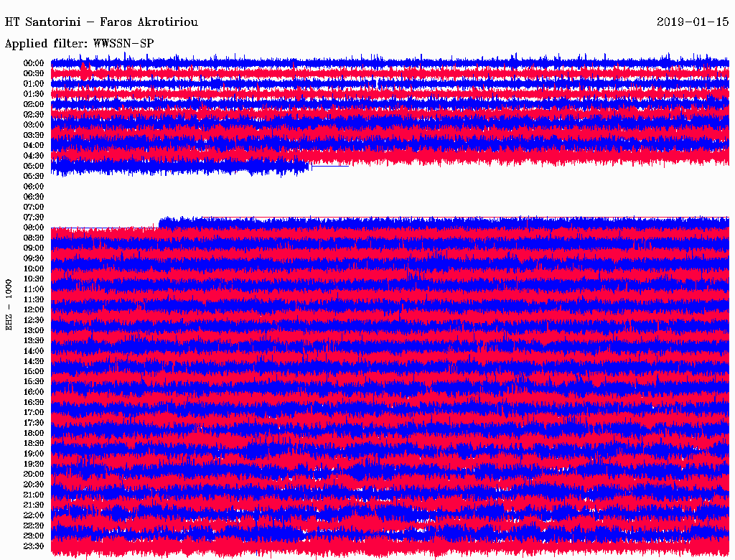Select the 19:00 time label
This screenshot has width=735, height=560.
[x=34, y=454]
